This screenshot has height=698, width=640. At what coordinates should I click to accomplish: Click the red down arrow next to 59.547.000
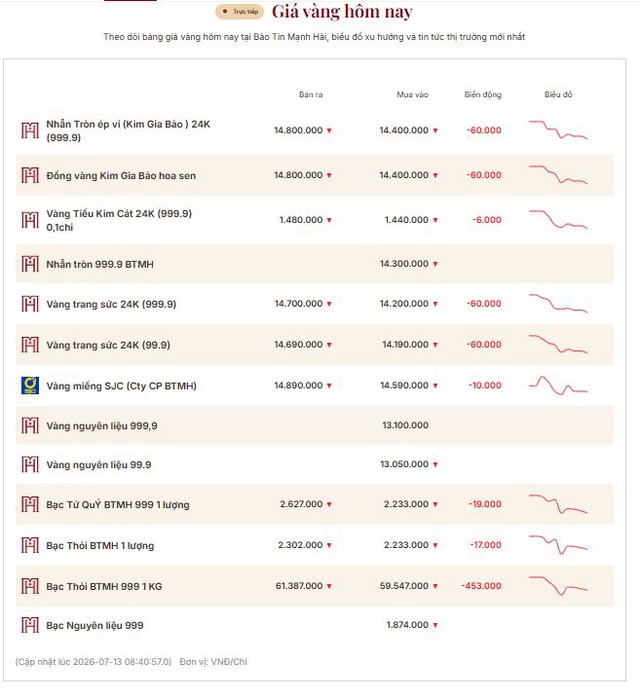pyautogui.click(x=435, y=586)
